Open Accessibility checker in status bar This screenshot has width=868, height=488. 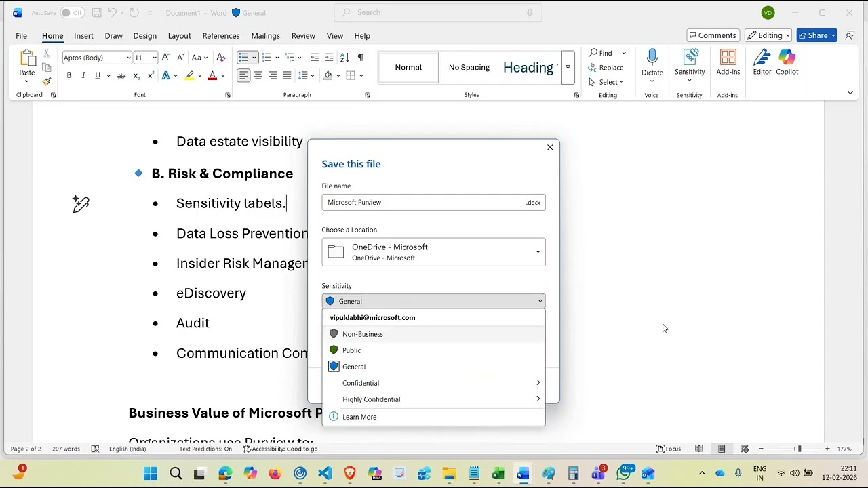tap(280, 449)
